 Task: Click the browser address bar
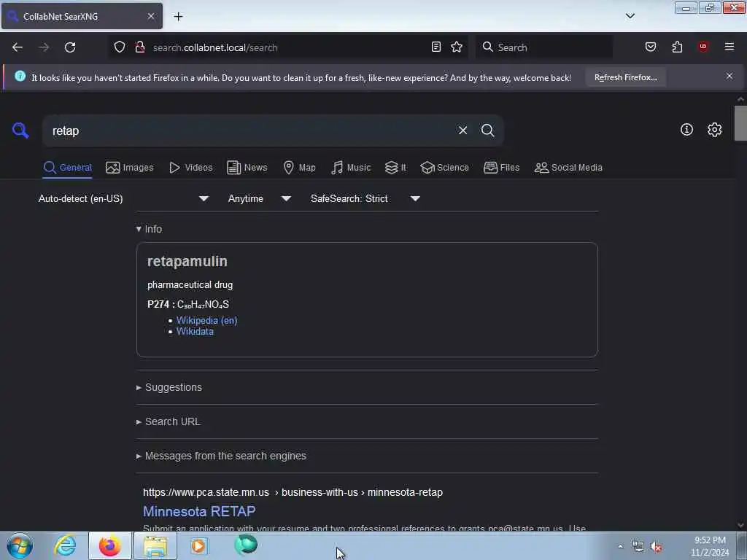point(289,47)
